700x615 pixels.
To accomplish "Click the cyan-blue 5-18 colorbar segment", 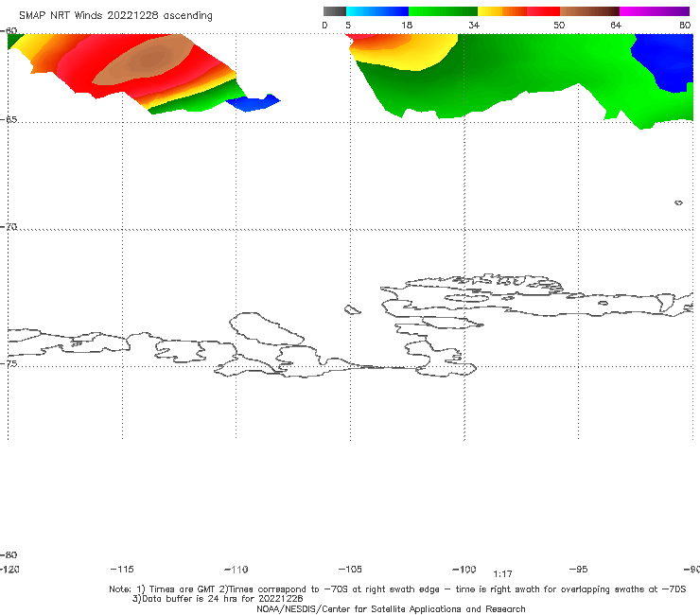I will tap(377, 11).
